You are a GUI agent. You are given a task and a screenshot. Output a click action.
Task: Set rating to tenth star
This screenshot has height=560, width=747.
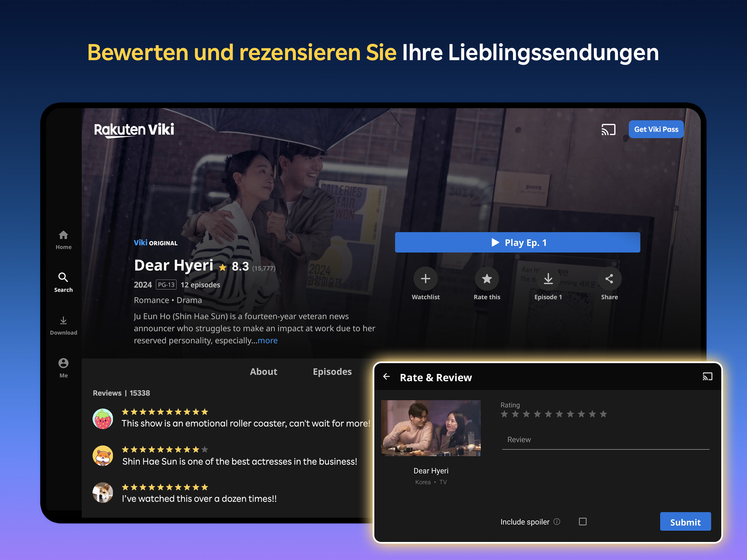point(603,414)
